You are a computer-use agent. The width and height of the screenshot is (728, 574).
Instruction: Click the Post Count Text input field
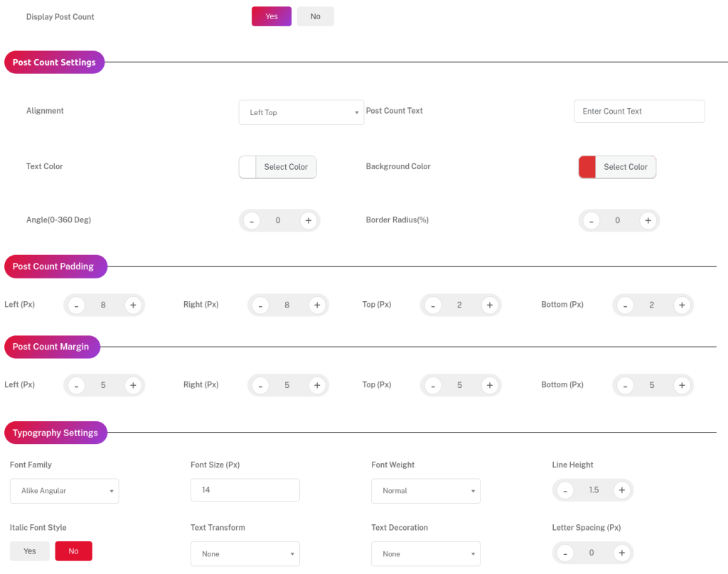tap(639, 112)
